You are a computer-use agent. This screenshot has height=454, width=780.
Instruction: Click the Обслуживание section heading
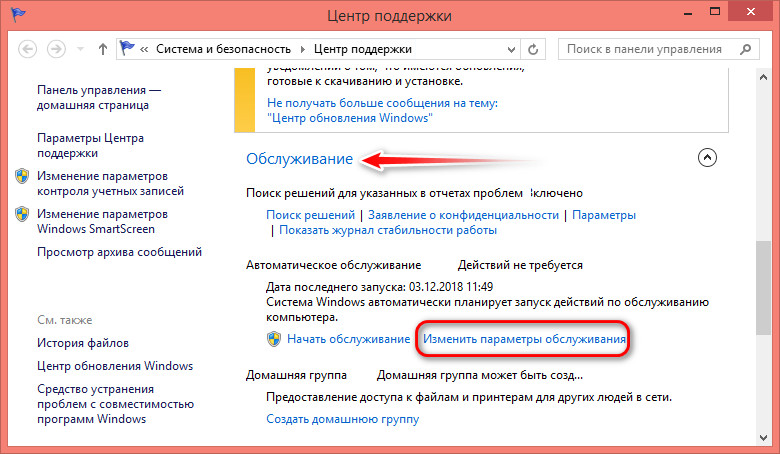299,159
